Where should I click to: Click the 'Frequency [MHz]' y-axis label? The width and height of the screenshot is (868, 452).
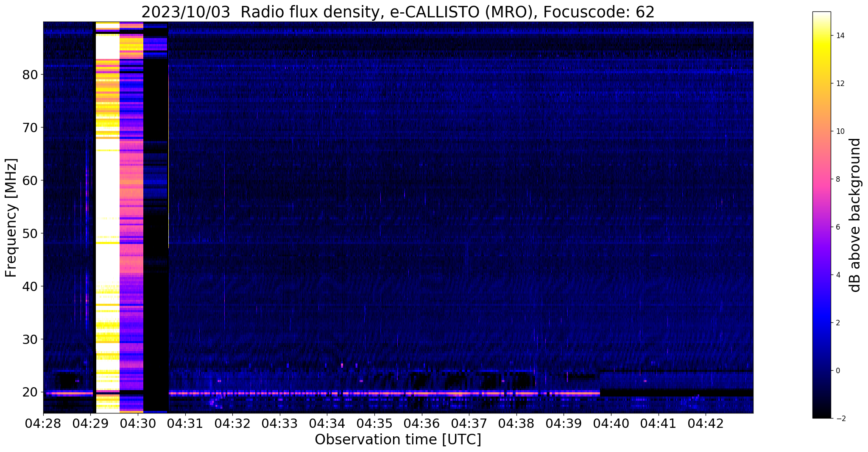[x=11, y=217]
